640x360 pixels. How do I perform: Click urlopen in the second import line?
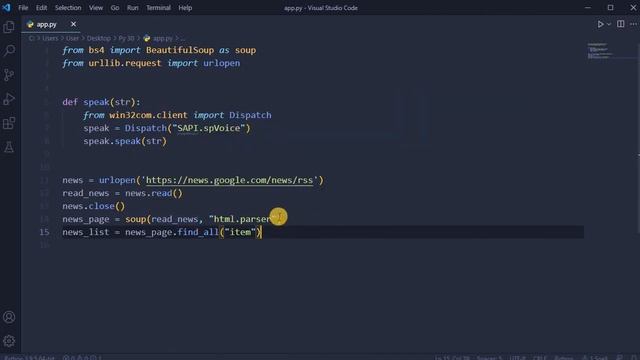[x=222, y=63]
